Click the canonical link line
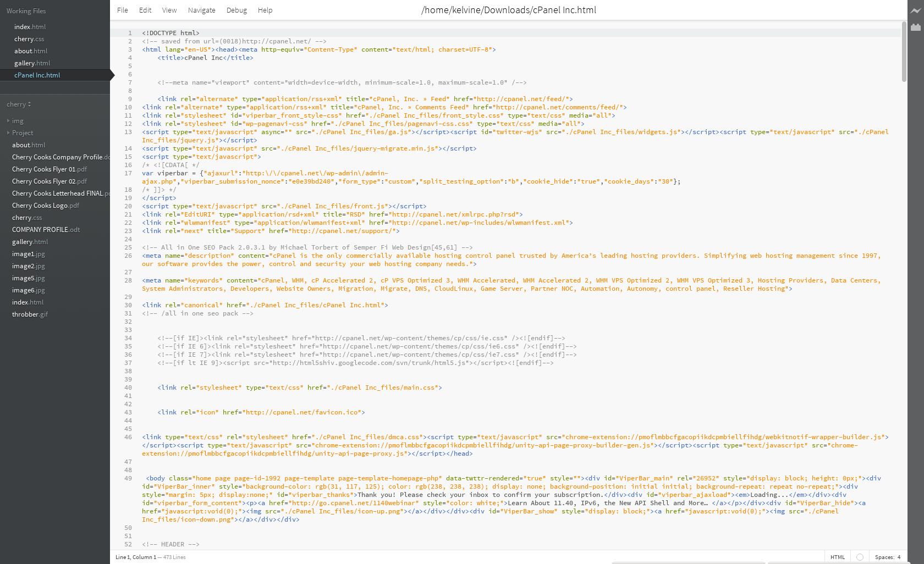 pyautogui.click(x=265, y=305)
